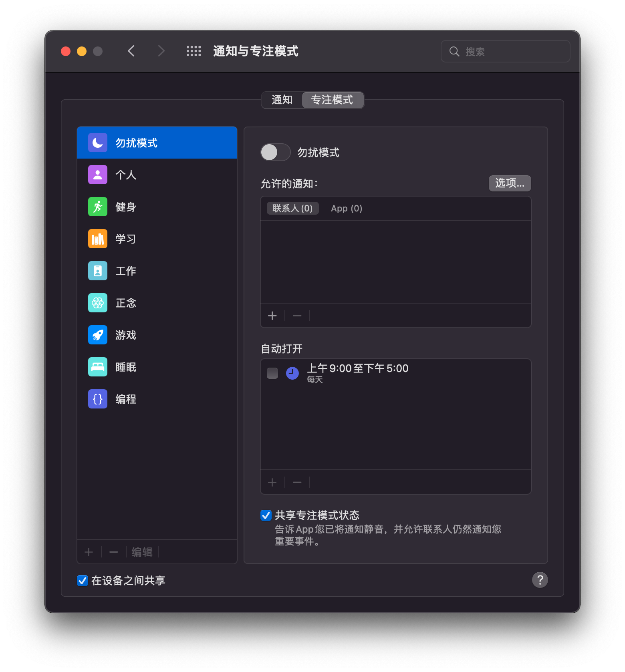Show all preferences grid icon

(194, 51)
